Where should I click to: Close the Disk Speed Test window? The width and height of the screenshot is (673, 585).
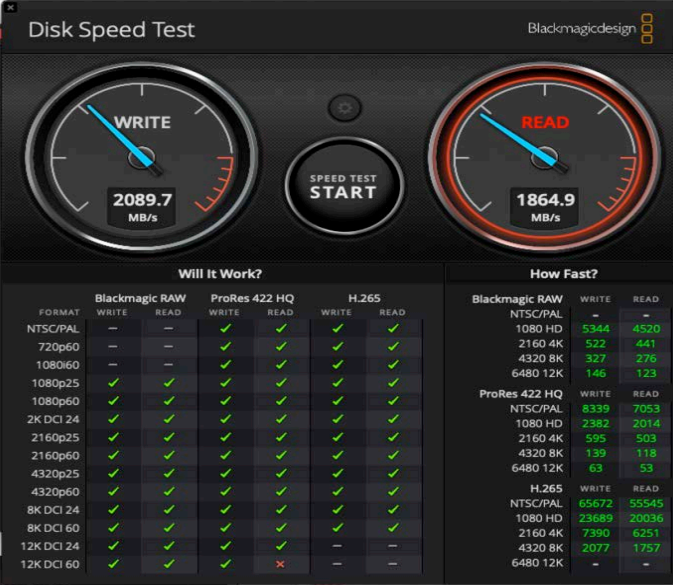(10, 7)
